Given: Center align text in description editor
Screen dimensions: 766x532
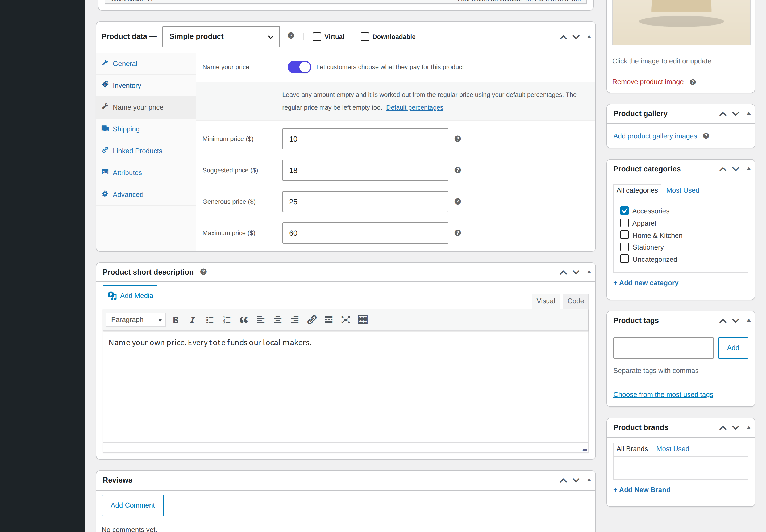Looking at the screenshot, I should point(278,320).
